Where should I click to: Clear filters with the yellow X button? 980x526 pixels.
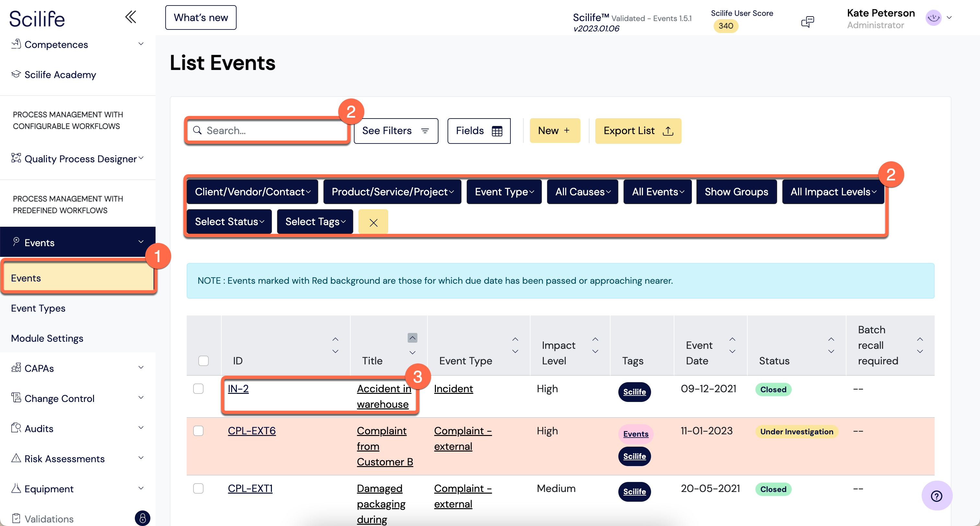click(x=373, y=222)
